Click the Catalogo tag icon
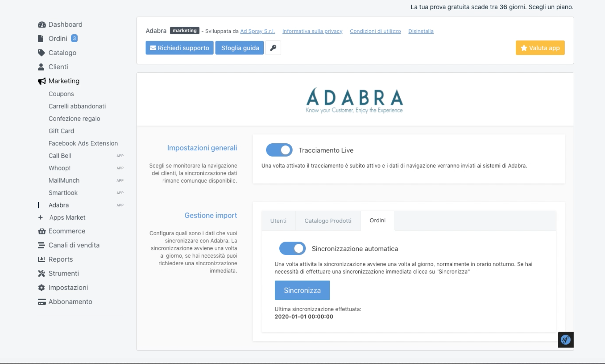The width and height of the screenshot is (605, 364). [41, 53]
